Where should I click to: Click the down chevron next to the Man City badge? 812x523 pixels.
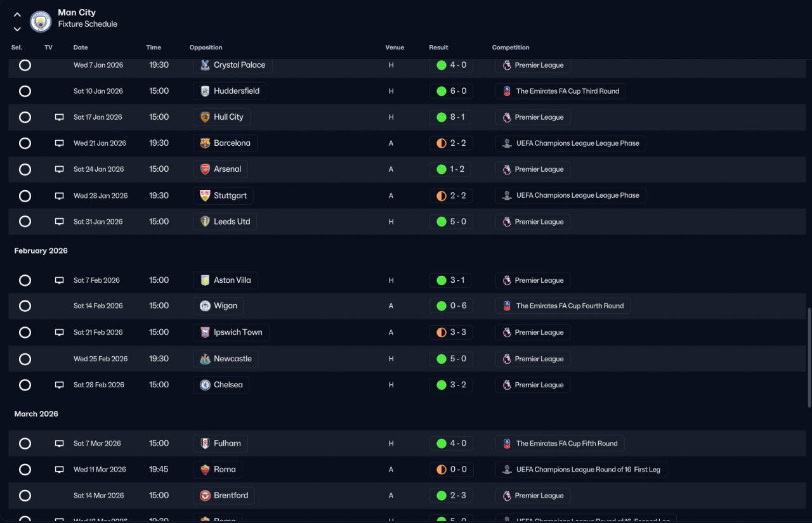[17, 29]
